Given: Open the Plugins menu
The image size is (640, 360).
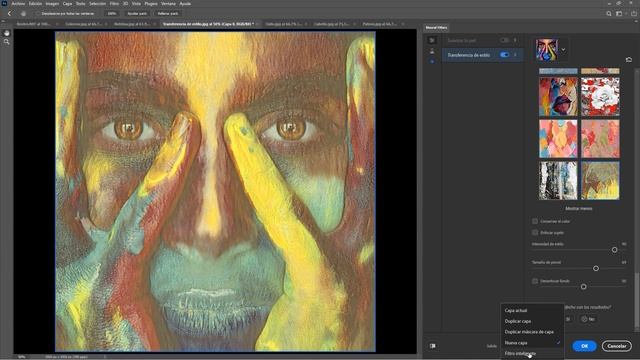Looking at the screenshot, I should 151,3.
